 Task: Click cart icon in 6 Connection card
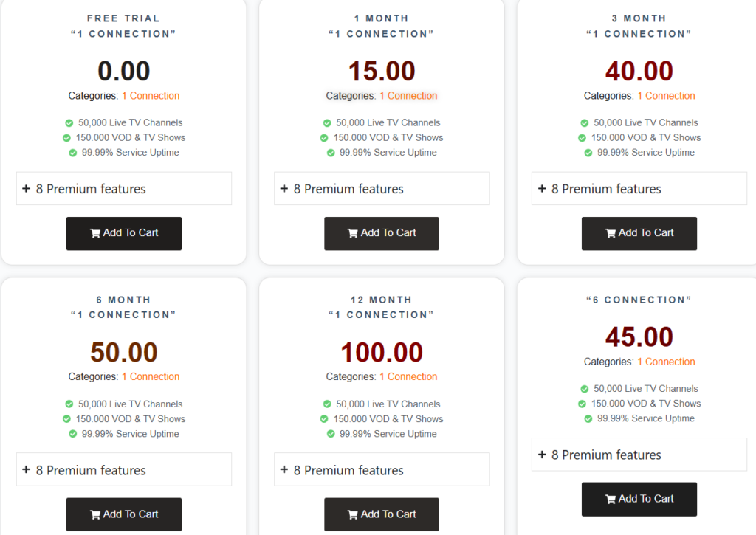point(611,499)
